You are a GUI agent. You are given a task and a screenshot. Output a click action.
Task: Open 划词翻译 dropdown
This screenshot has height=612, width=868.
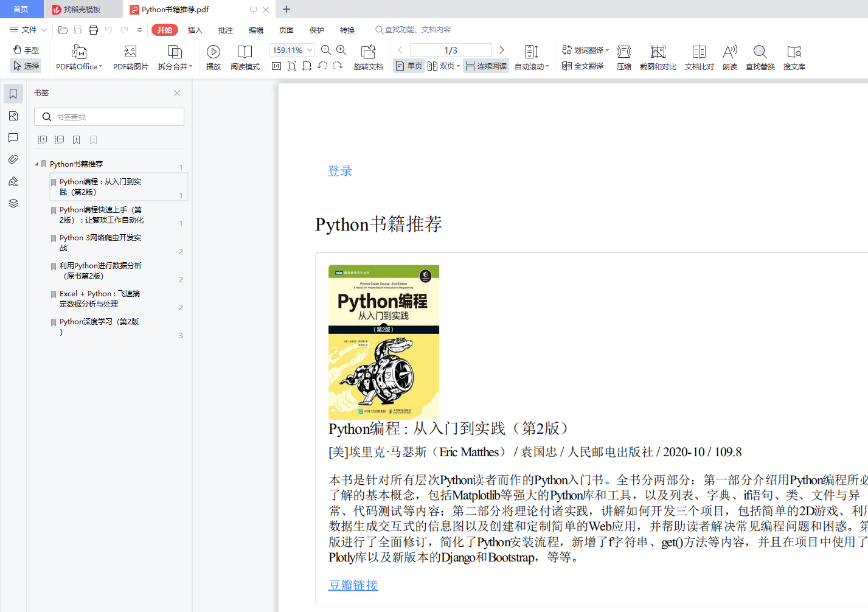[x=585, y=50]
